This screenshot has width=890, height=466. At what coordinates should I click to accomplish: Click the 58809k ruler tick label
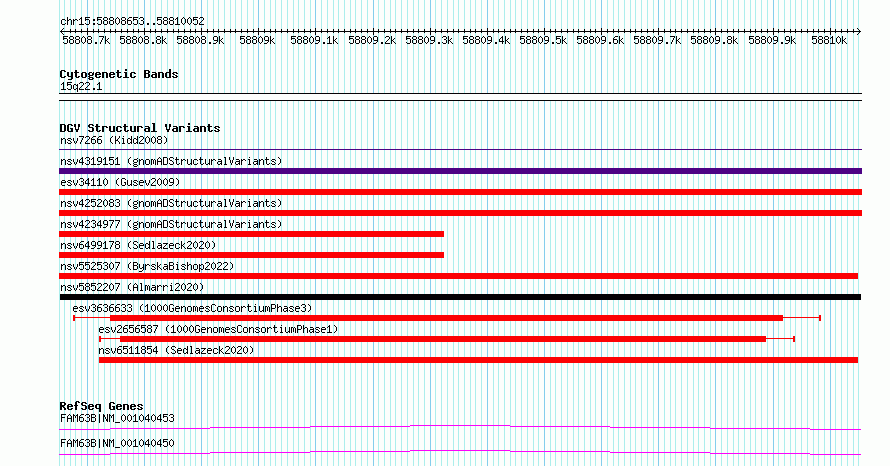point(257,40)
